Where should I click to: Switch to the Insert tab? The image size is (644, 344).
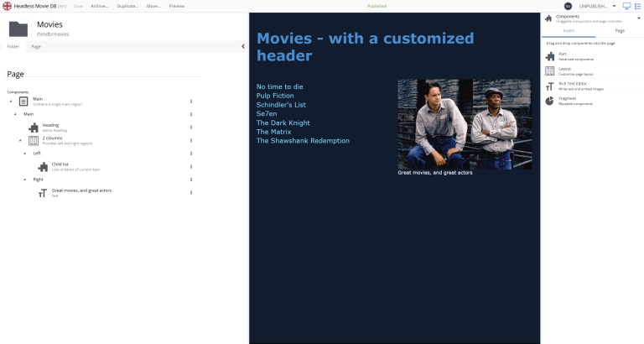coord(569,31)
